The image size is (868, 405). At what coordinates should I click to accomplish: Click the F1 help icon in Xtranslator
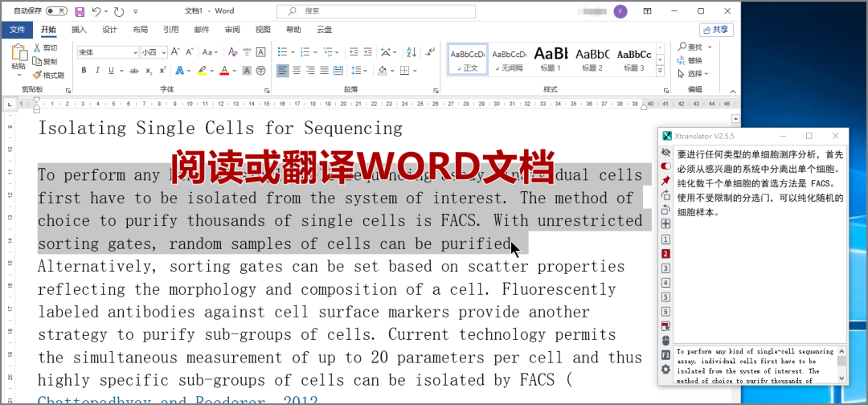click(666, 354)
